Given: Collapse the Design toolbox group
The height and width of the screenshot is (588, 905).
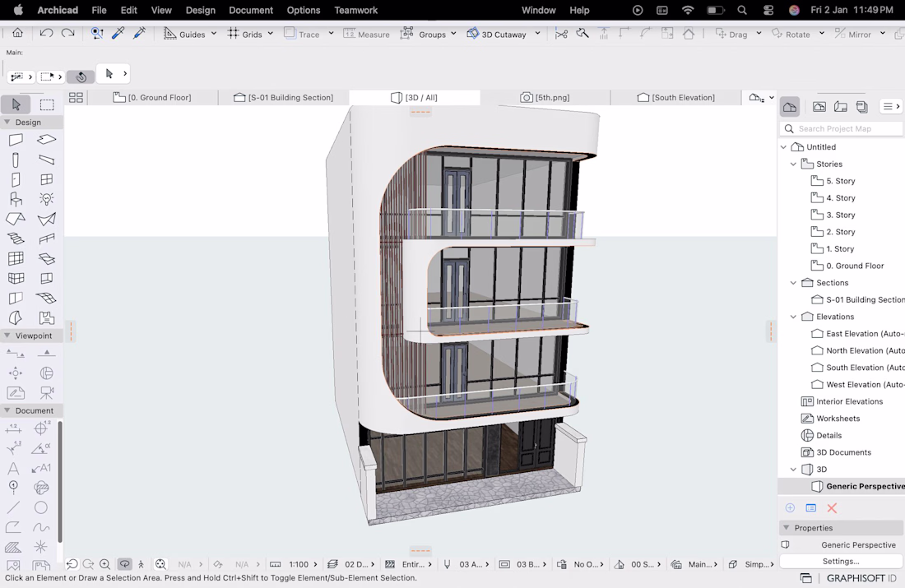Looking at the screenshot, I should [x=7, y=123].
